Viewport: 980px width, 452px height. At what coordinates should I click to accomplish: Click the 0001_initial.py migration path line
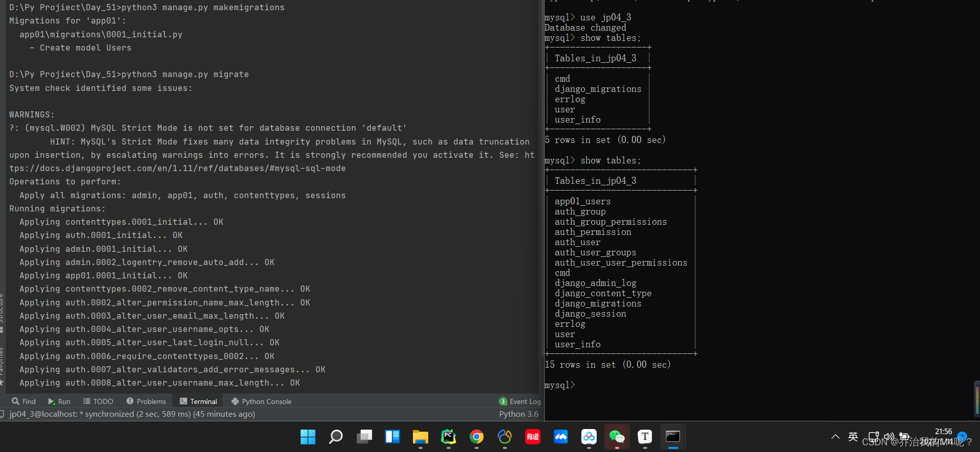(101, 35)
